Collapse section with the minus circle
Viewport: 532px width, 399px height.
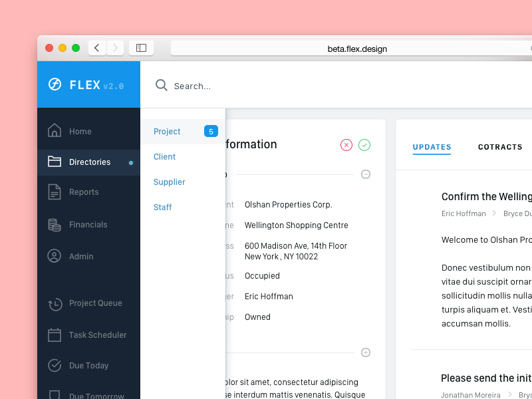click(x=366, y=174)
